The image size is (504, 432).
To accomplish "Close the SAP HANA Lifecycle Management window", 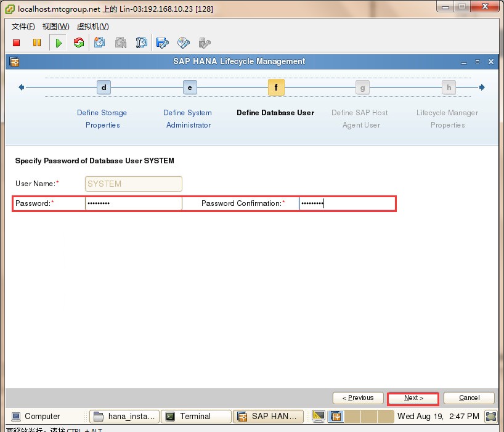I will pos(491,62).
